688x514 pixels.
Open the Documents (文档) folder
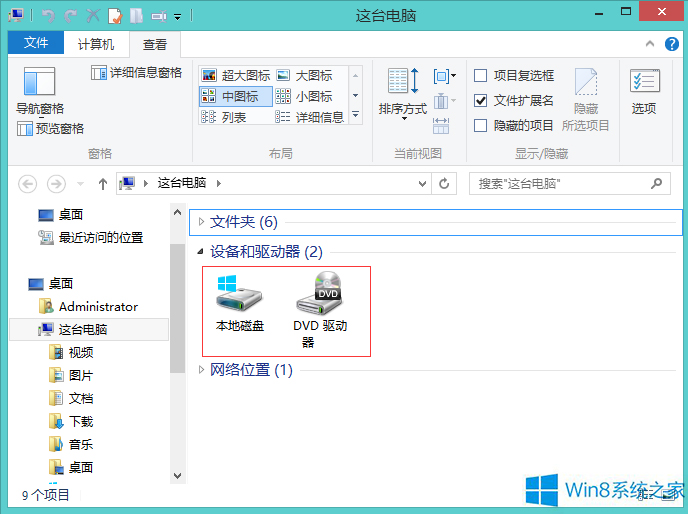[x=71, y=399]
